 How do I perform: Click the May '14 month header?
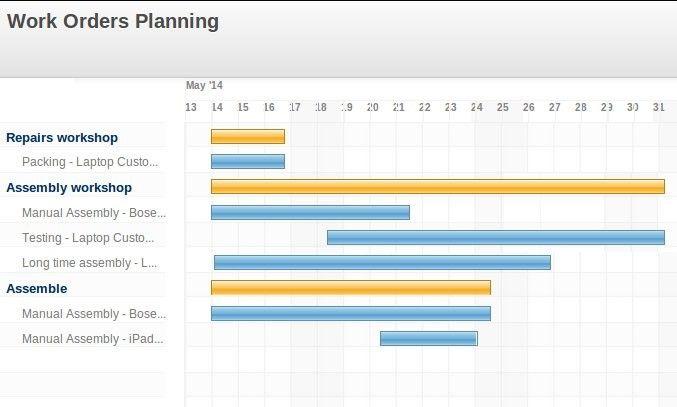point(204,85)
